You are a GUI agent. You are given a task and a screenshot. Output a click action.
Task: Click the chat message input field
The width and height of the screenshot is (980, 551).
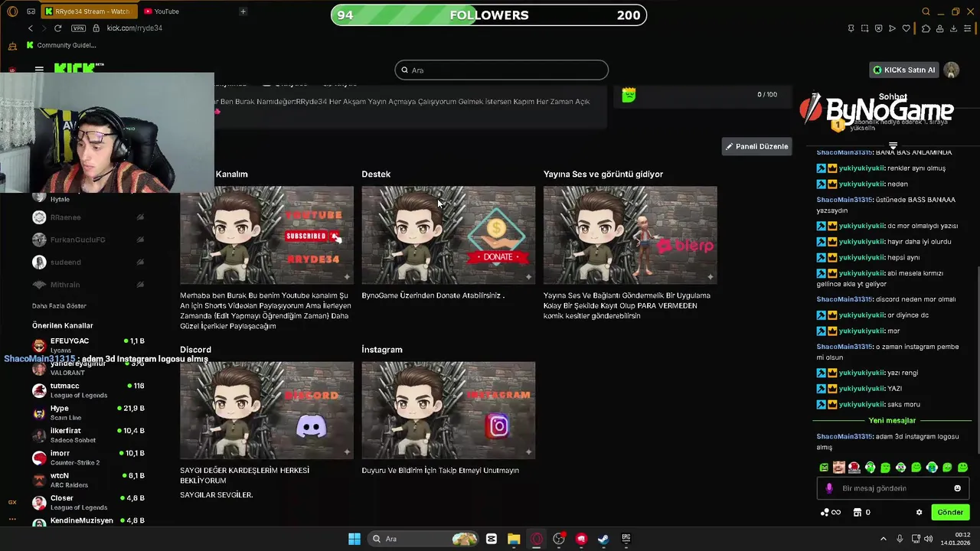click(x=893, y=488)
